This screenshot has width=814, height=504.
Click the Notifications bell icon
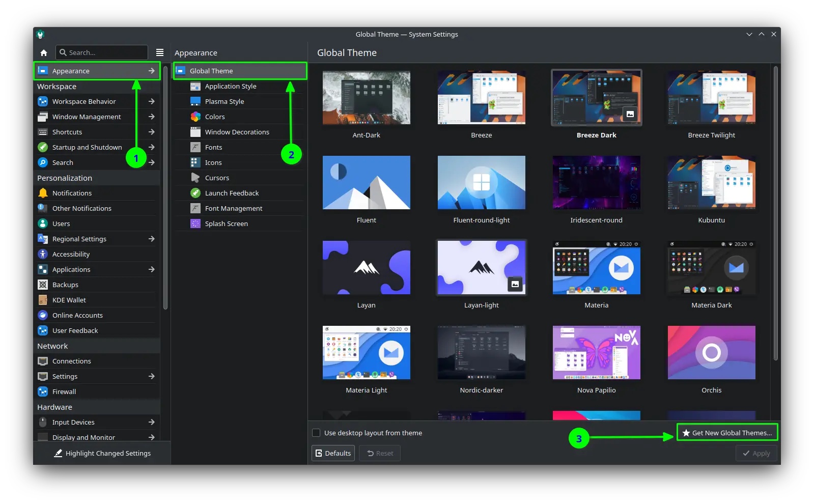43,193
